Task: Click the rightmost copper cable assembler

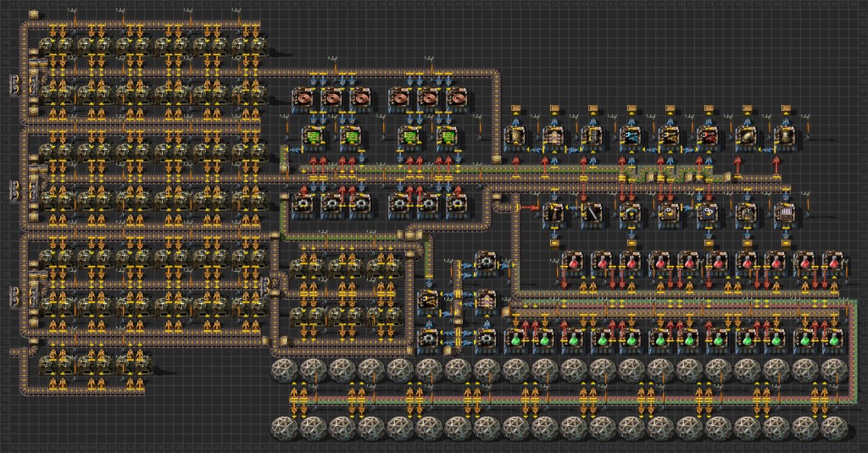Action: [x=458, y=97]
